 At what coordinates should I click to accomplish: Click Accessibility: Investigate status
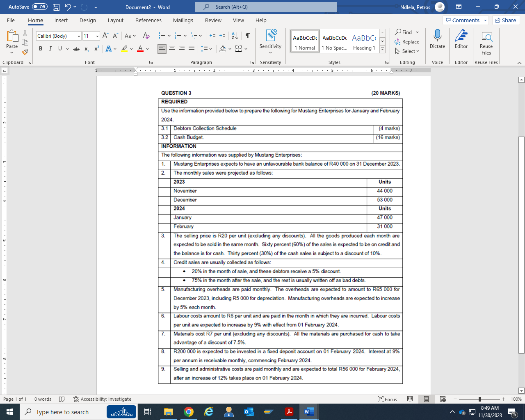point(102,399)
